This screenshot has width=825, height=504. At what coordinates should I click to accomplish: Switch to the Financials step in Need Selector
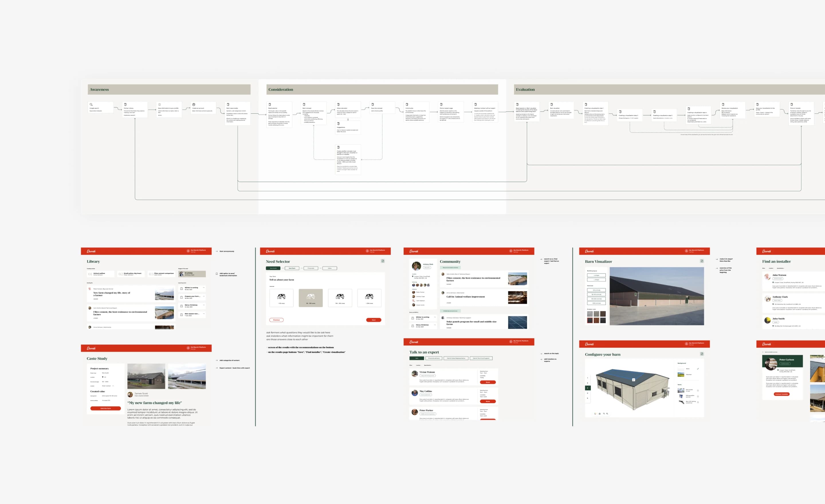tap(311, 268)
